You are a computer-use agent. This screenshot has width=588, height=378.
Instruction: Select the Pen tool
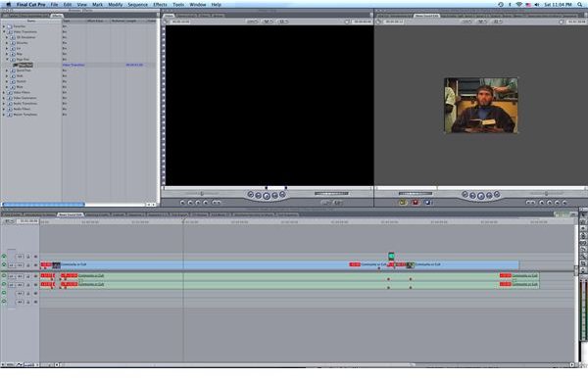[583, 269]
